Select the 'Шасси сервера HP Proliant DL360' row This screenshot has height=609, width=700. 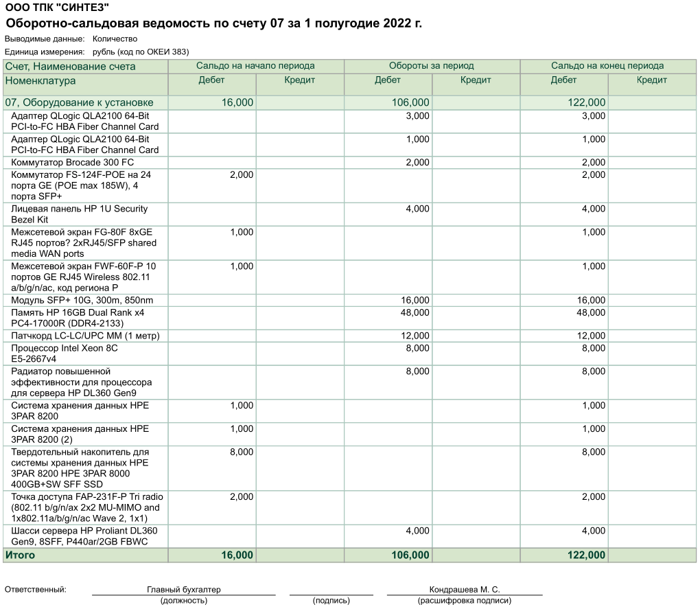[x=349, y=536]
